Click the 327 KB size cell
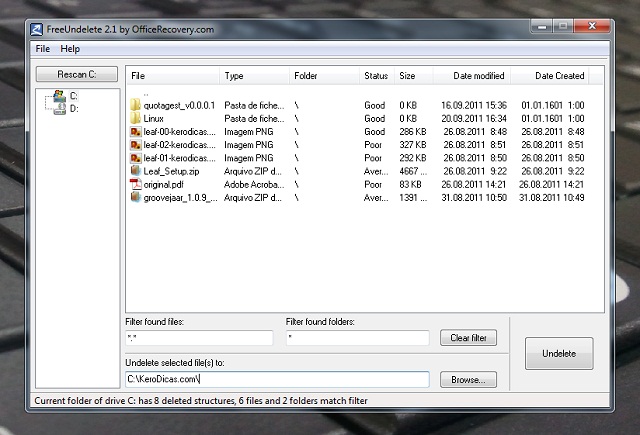Image resolution: width=640 pixels, height=435 pixels. (x=413, y=145)
